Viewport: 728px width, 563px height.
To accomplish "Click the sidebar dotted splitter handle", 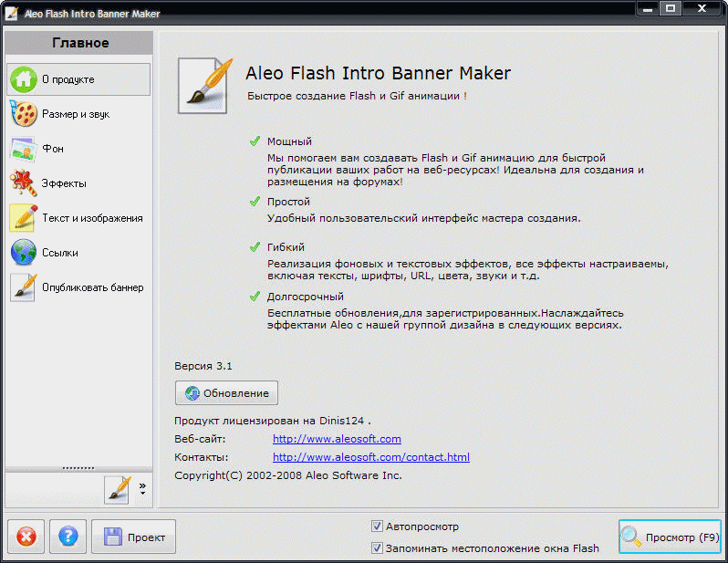I will pos(78,468).
